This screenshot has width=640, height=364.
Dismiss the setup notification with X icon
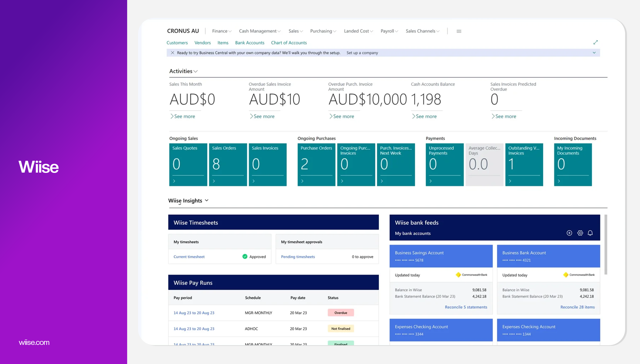point(172,53)
